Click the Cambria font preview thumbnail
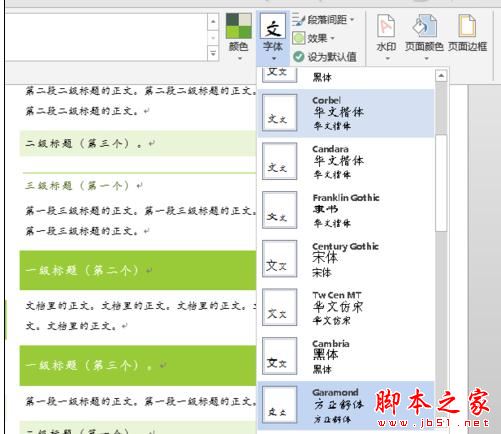501x434 pixels. coord(279,356)
